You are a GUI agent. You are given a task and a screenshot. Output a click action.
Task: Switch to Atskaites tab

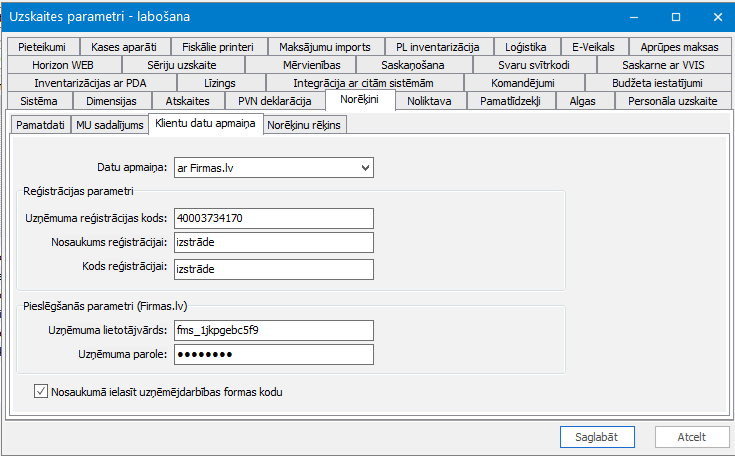click(x=188, y=101)
